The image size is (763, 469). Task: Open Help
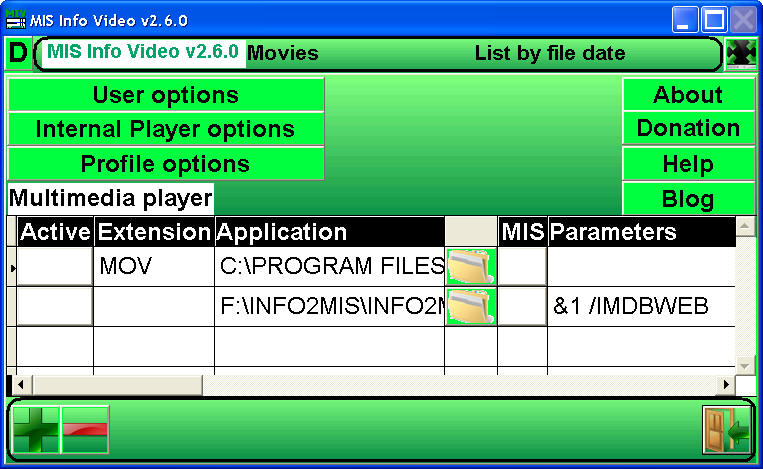pos(689,164)
